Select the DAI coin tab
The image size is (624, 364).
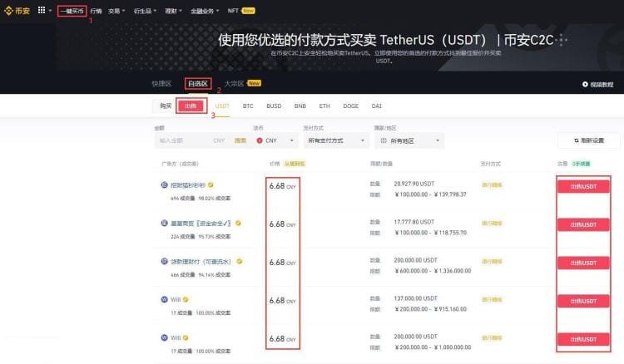[376, 106]
